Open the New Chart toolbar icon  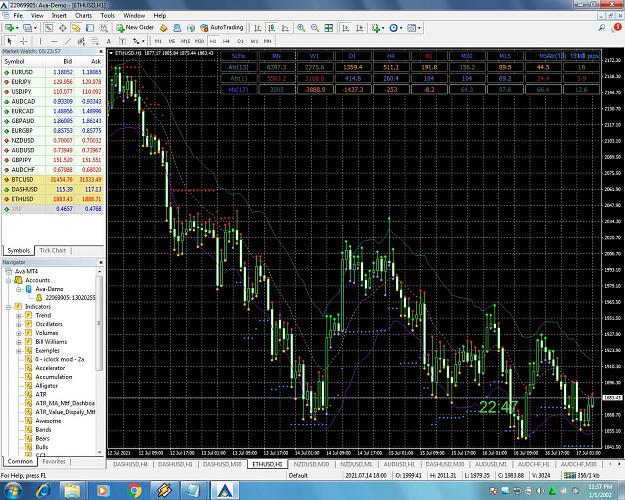tap(9, 28)
